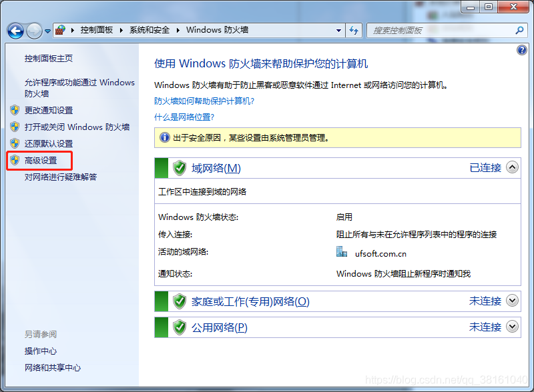Viewport: 534px width, 392px height.
Task: Click 出于安全原因,某些设置由系统管理员管理 notice text
Action: [251, 138]
